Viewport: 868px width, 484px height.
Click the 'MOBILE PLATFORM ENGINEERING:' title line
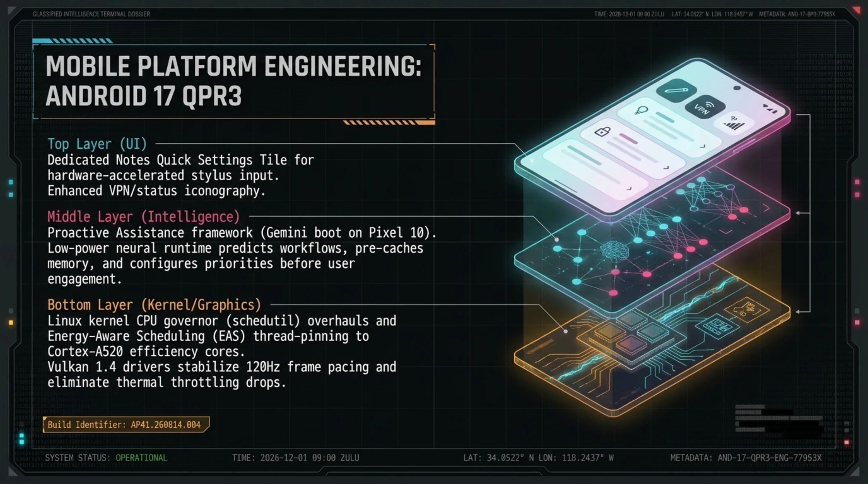[233, 66]
